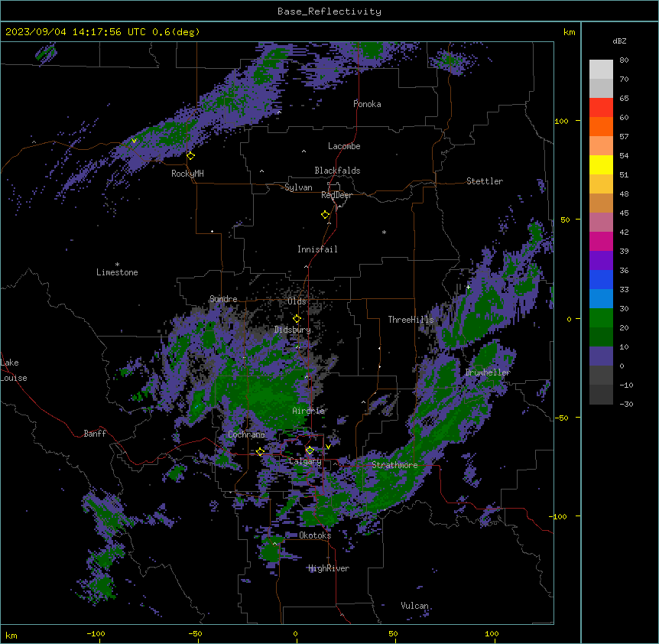Click the -100 km tick on right axis

click(559, 516)
